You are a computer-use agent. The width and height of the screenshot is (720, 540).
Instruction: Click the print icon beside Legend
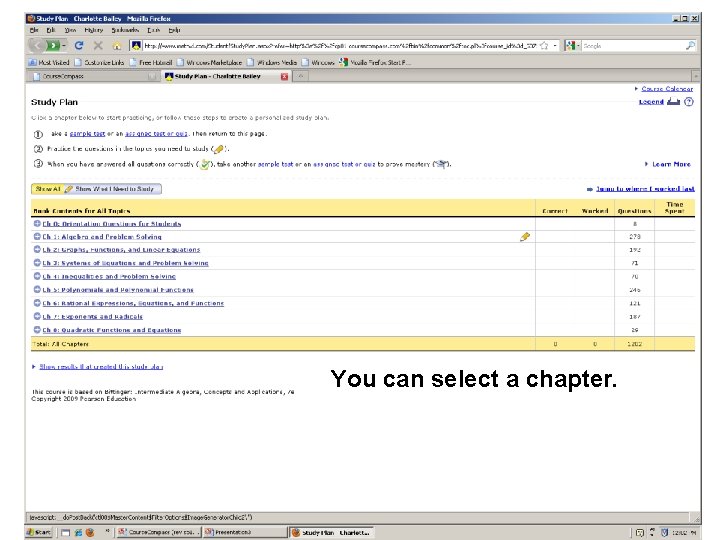click(673, 101)
